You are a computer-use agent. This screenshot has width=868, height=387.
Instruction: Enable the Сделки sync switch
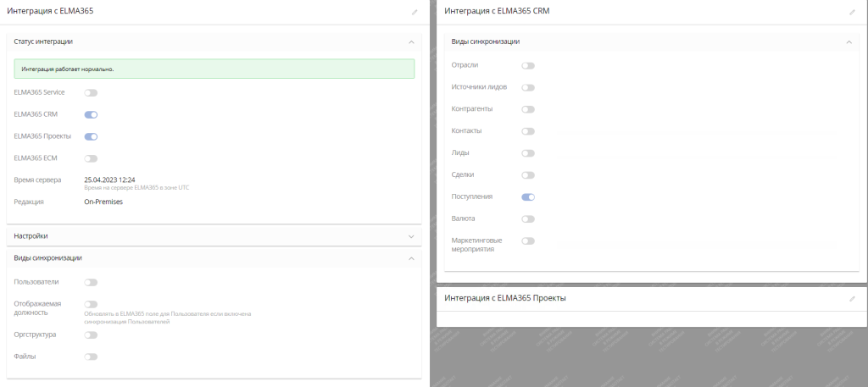coord(528,175)
